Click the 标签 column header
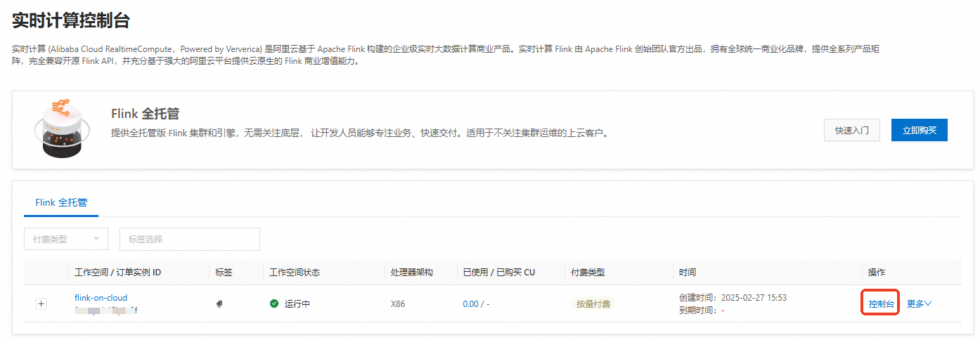This screenshot has width=980, height=340. click(224, 272)
